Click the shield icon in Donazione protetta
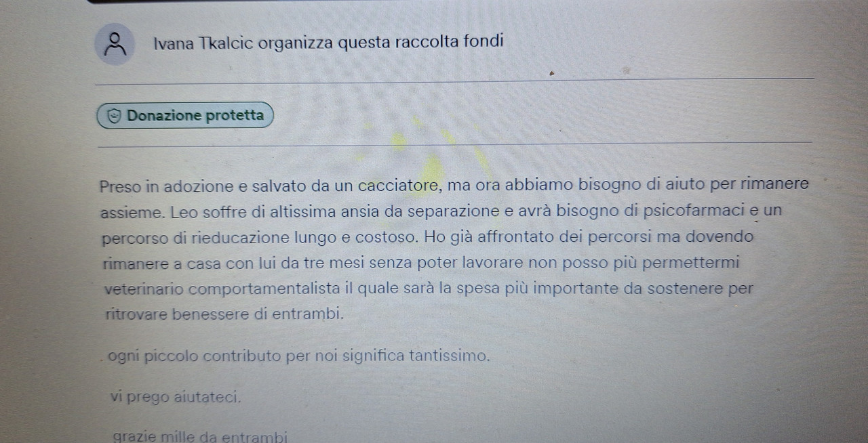The width and height of the screenshot is (868, 443). [115, 116]
